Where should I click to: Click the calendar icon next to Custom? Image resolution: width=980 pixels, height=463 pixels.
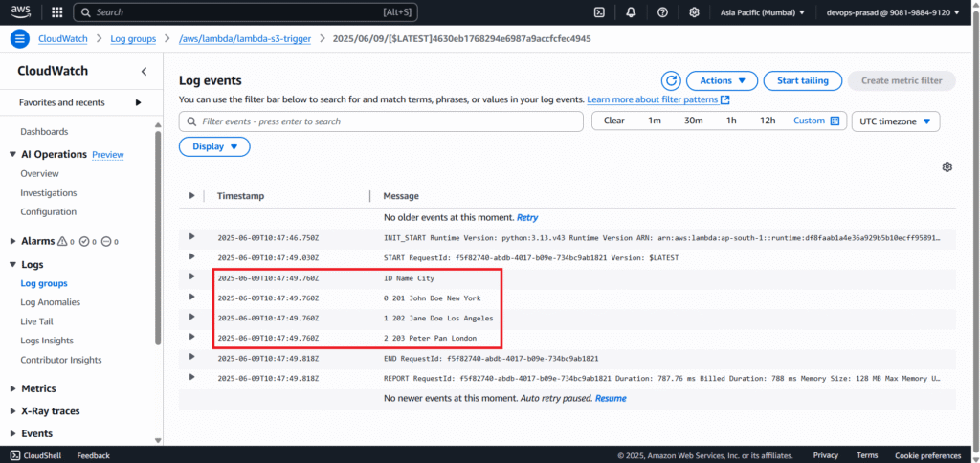(x=835, y=121)
